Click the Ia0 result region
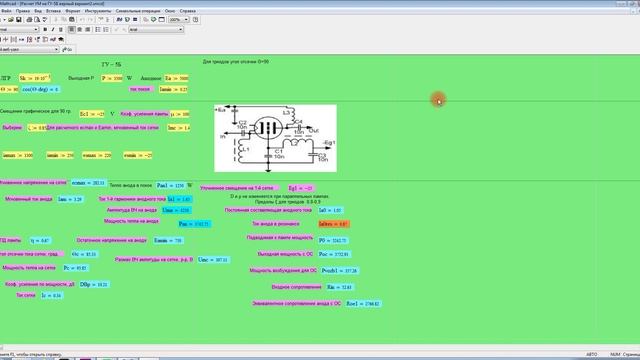 [x=331, y=210]
